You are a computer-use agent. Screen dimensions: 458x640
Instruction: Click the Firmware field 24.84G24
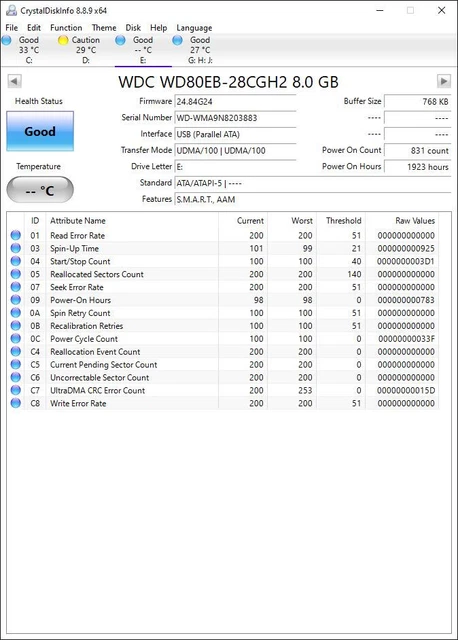point(236,101)
